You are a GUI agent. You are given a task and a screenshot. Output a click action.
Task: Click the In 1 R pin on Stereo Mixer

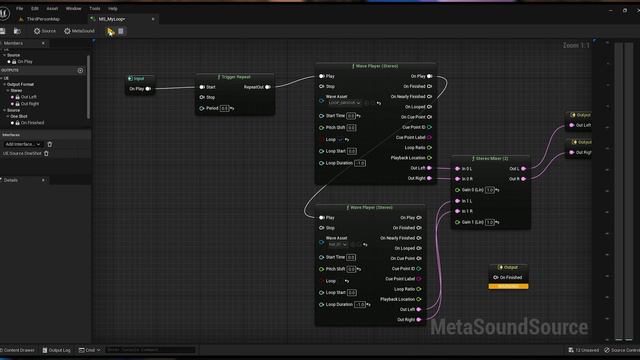click(457, 211)
